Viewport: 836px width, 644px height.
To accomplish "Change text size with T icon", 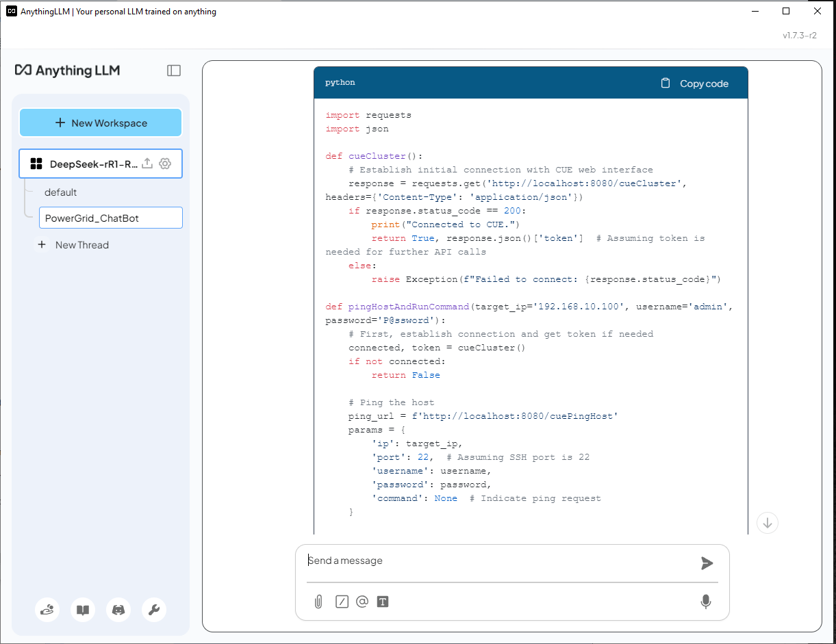I will pos(383,602).
